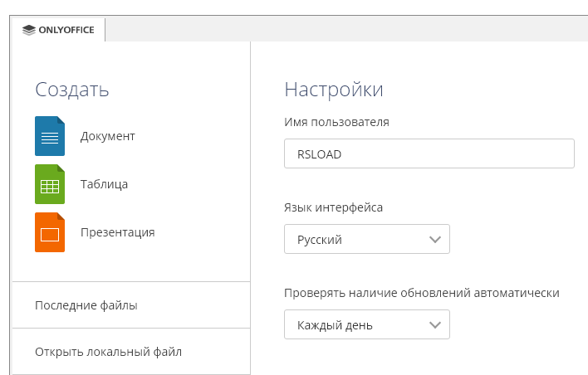Viewport: 588px width, 375px height.
Task: Focus the username field containing RSLOAD
Action: (x=429, y=153)
